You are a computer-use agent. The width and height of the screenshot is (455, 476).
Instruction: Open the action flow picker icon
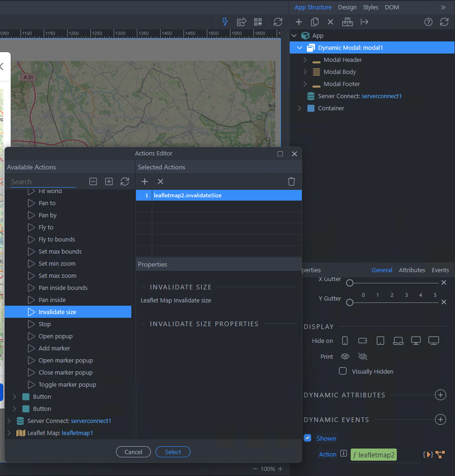pyautogui.click(x=440, y=455)
